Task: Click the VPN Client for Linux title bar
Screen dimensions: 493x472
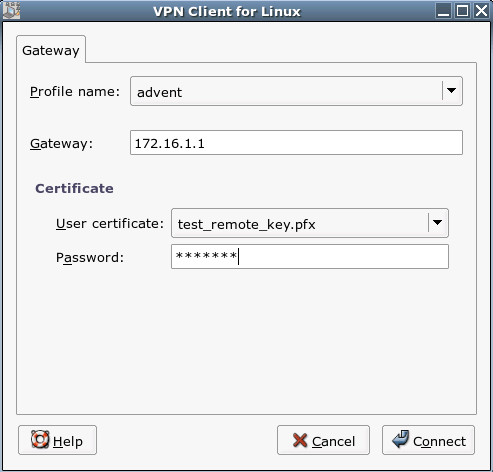Action: coord(227,11)
